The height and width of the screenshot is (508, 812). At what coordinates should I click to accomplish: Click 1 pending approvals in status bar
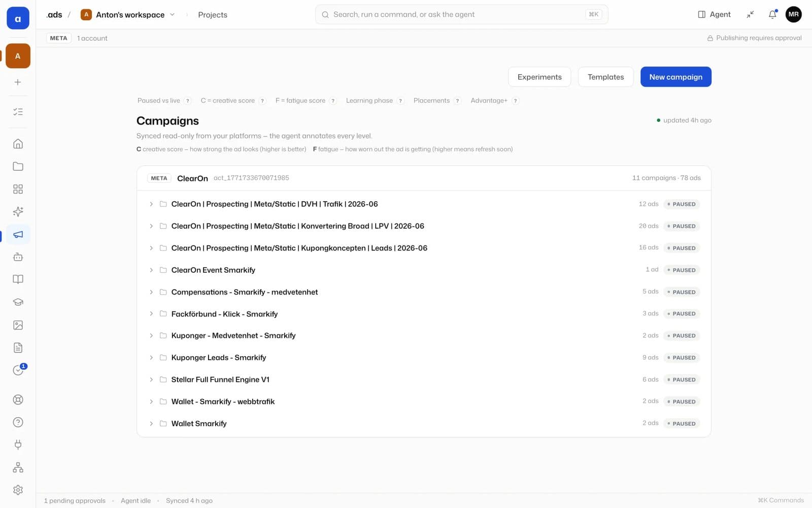click(75, 501)
